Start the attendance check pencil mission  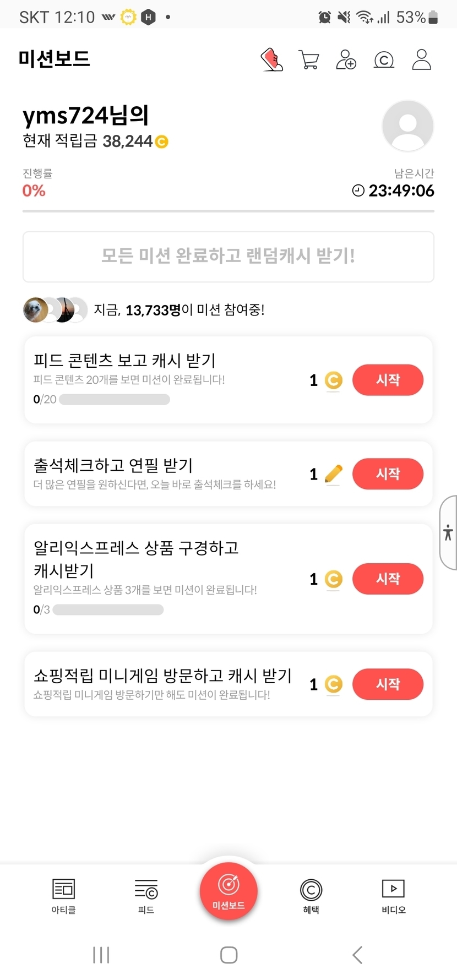click(x=388, y=473)
